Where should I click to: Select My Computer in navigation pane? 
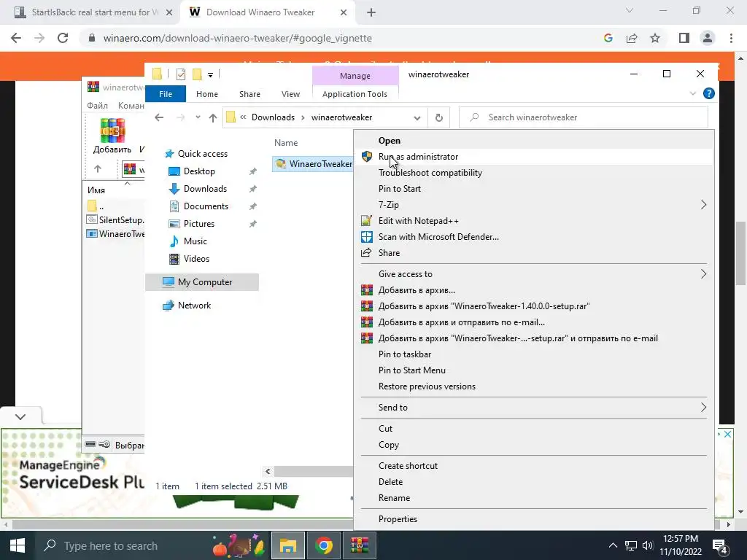pyautogui.click(x=203, y=282)
